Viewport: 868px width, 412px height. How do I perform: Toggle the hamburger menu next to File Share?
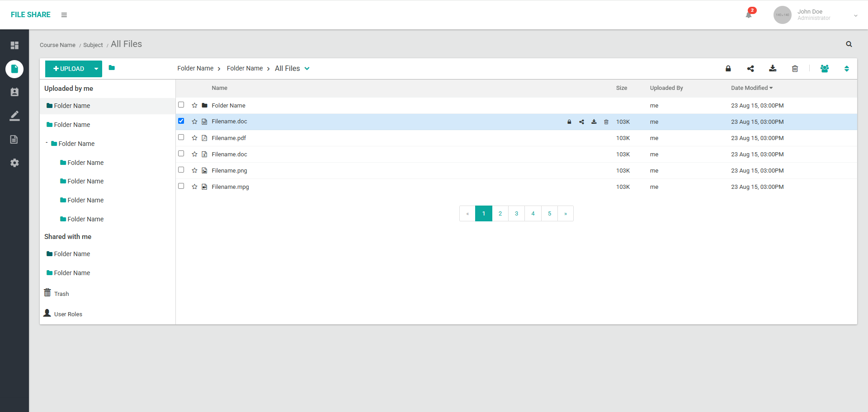64,15
